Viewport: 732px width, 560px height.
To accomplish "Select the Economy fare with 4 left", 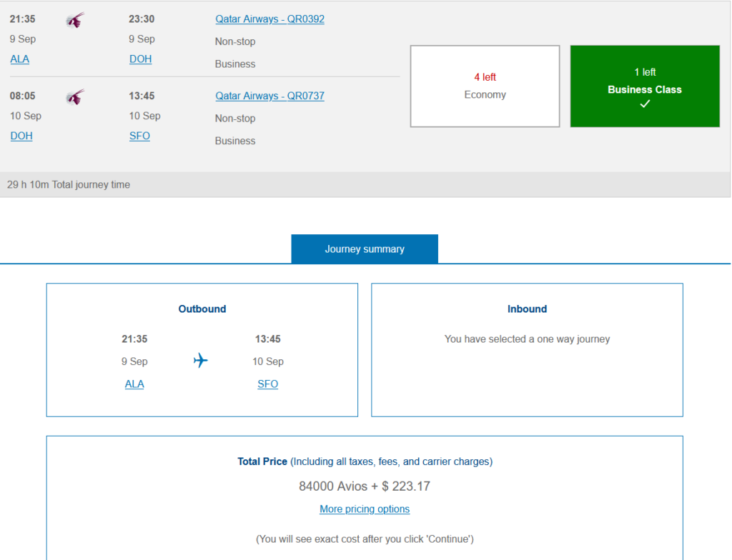I will point(485,86).
